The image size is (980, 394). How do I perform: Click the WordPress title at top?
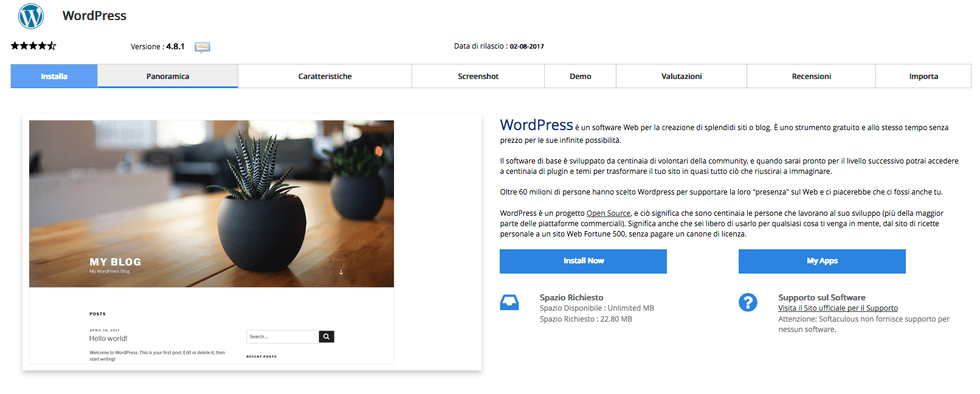tap(94, 16)
